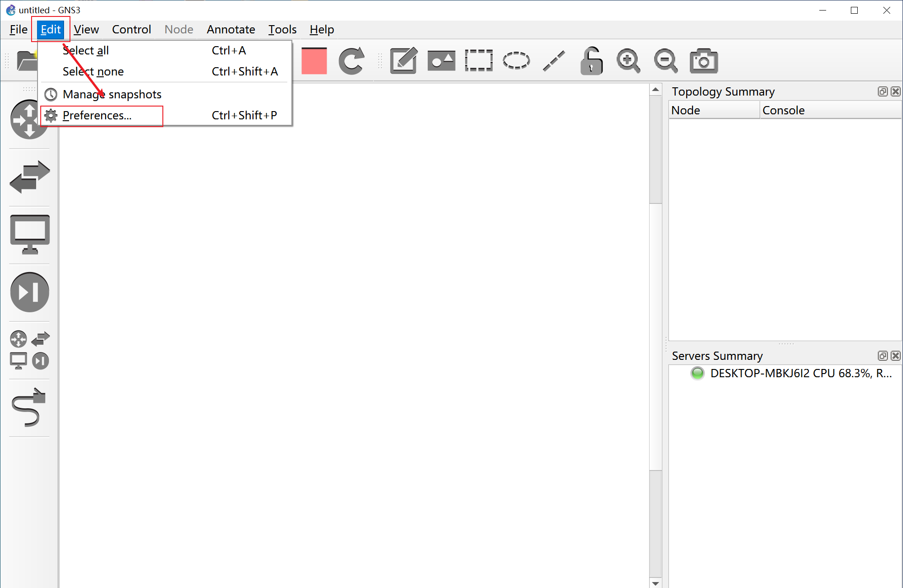Select the Add a note tool
Image resolution: width=903 pixels, height=588 pixels.
coord(403,61)
